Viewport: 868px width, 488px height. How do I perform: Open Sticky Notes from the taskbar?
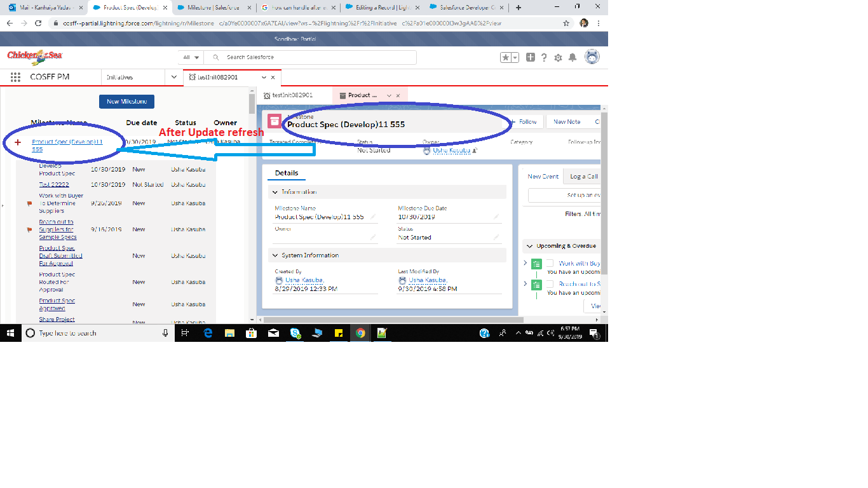point(339,333)
